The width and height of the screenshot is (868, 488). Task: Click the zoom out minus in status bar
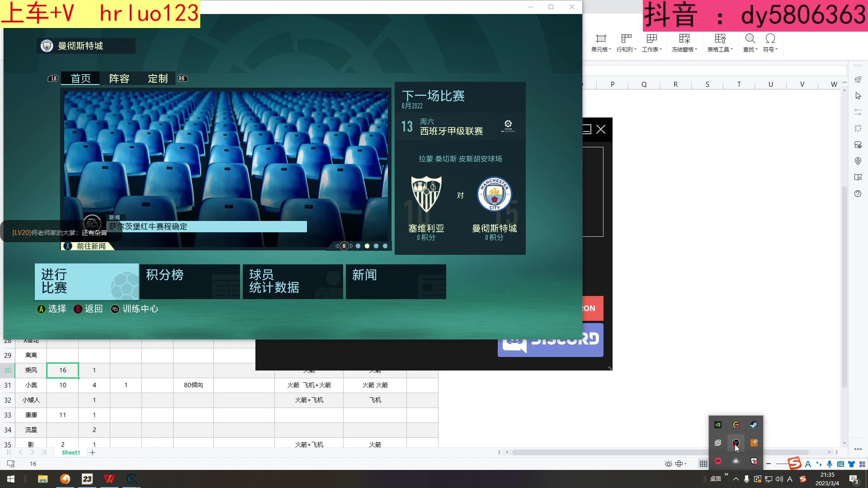point(769,464)
